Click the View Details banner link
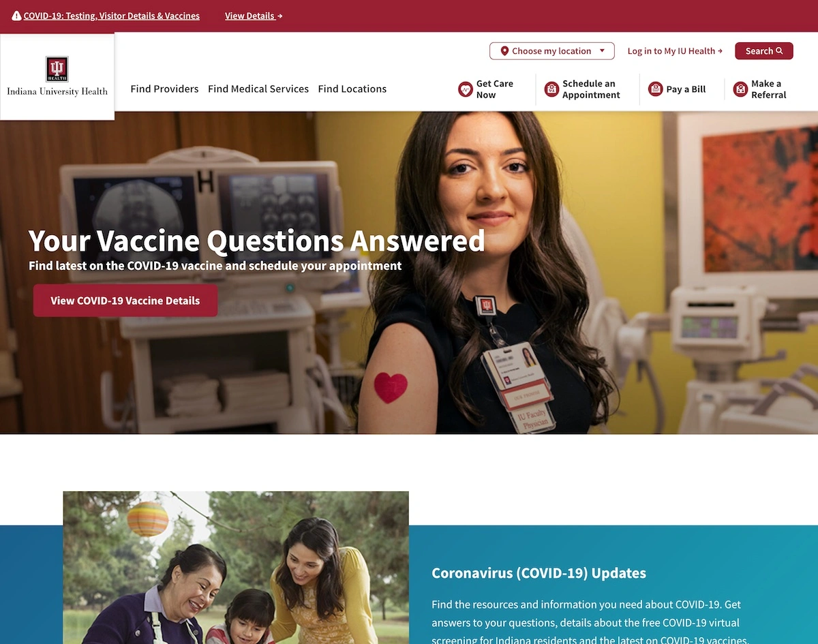The height and width of the screenshot is (644, 818). 254,16
